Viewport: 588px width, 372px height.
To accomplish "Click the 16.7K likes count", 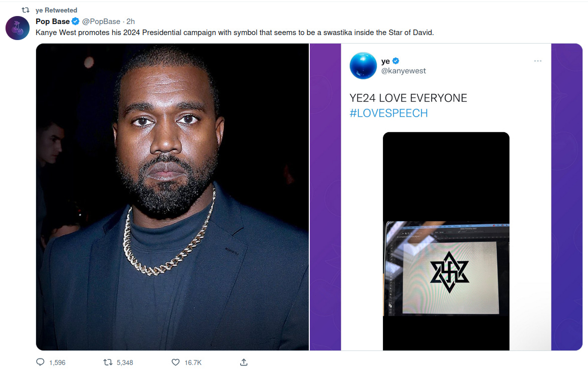I will click(193, 362).
